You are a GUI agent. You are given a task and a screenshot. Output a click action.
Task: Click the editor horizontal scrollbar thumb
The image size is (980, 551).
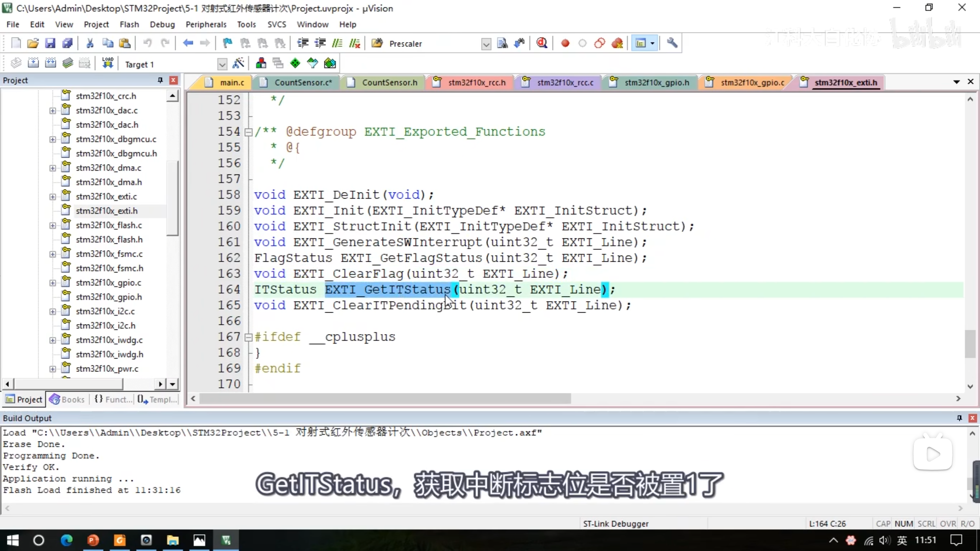[385, 399]
